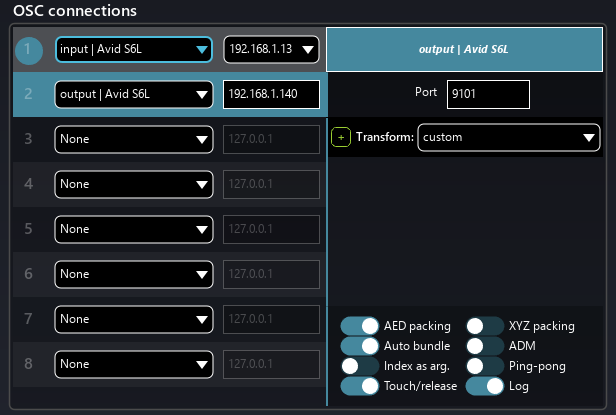616x415 pixels.
Task: Select connection row number 2
Action: pyautogui.click(x=29, y=95)
